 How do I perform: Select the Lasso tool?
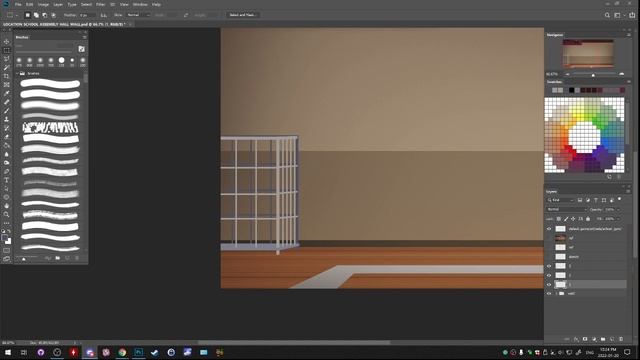7,59
